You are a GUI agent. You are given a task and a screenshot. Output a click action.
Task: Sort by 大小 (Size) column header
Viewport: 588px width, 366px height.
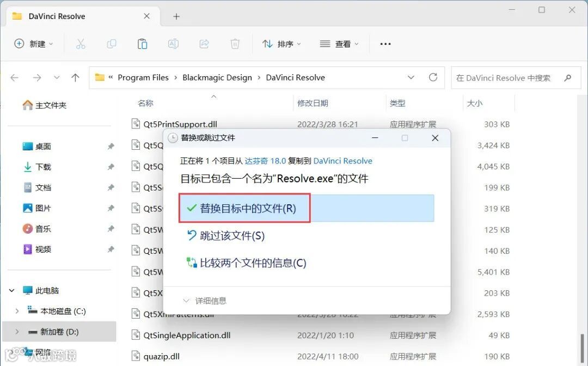click(474, 103)
